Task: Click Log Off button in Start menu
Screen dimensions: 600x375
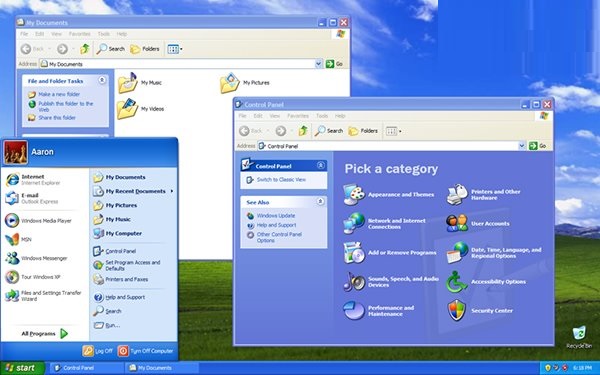Action: [98, 351]
